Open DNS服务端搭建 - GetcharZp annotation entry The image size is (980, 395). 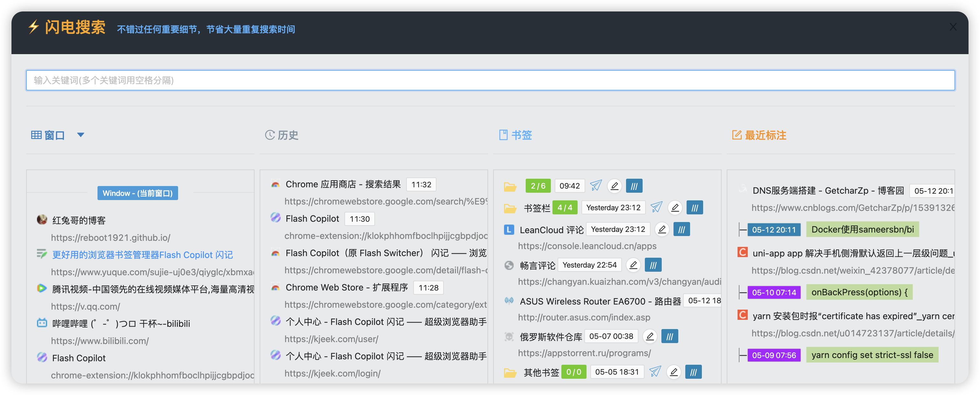828,190
